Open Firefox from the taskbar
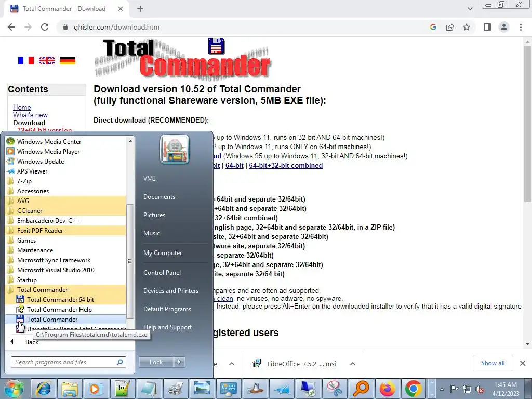 tap(387, 389)
